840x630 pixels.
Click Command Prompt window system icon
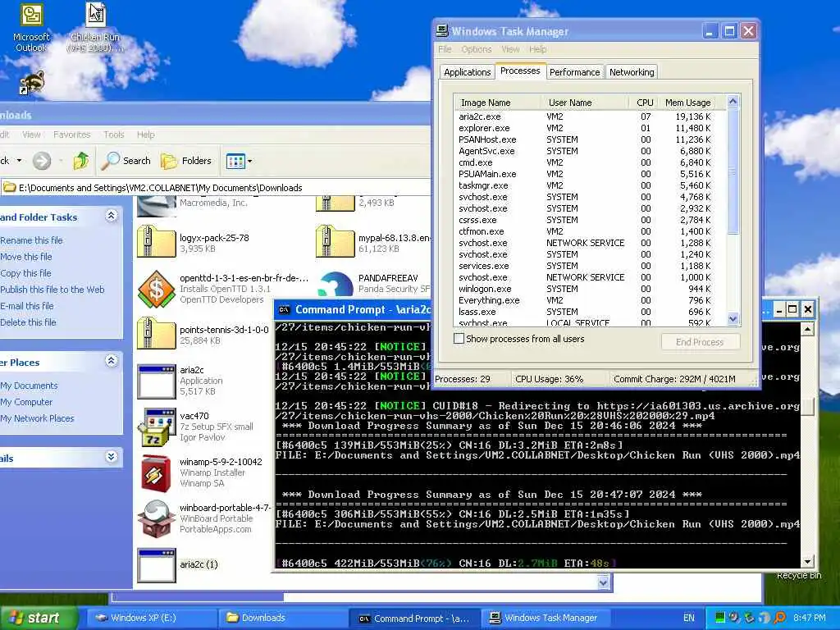pos(284,309)
